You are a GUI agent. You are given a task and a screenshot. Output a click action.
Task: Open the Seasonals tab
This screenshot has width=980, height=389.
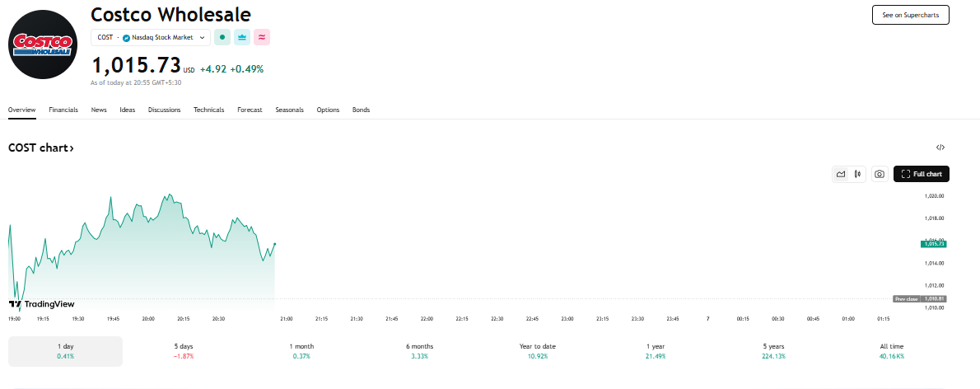289,110
